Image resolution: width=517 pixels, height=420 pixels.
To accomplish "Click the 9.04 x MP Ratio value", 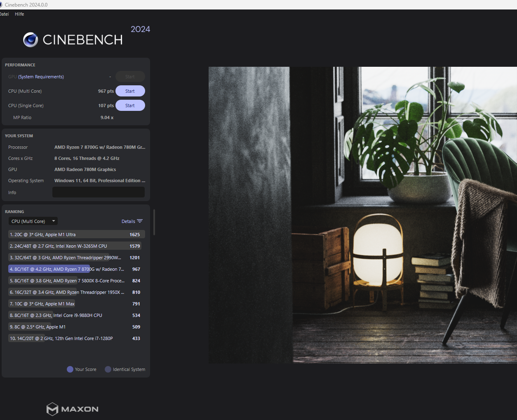I will (107, 117).
